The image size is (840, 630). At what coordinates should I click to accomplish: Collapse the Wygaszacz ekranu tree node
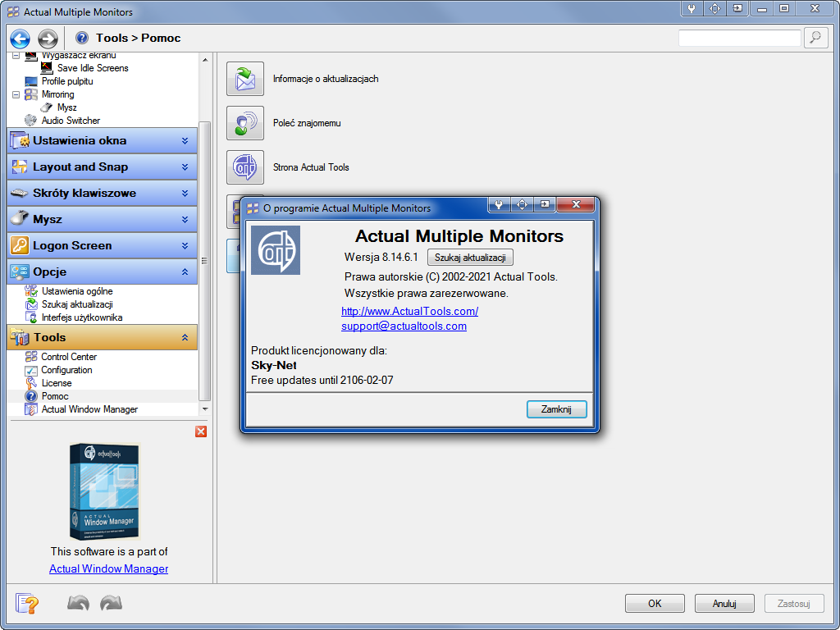16,55
